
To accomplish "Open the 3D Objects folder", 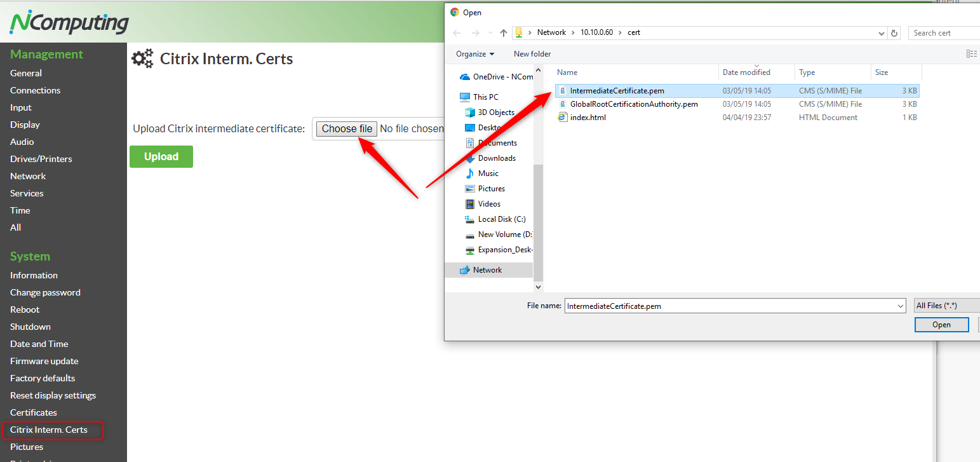I will 490,112.
